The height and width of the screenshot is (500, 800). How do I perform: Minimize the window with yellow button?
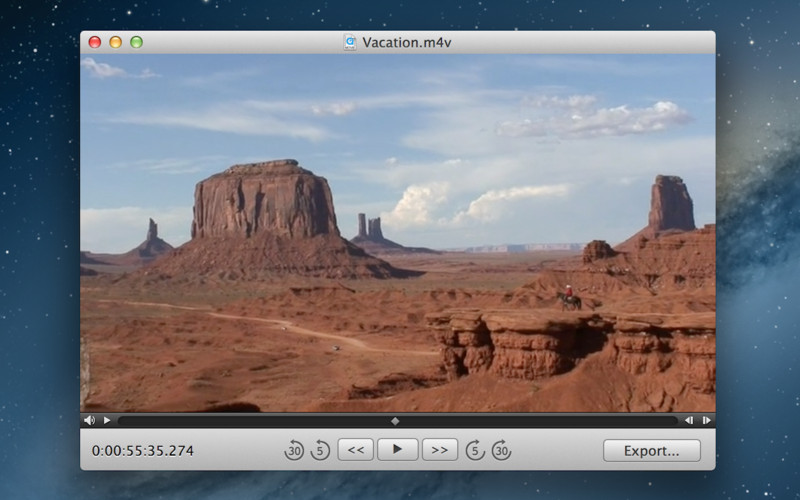pos(116,42)
